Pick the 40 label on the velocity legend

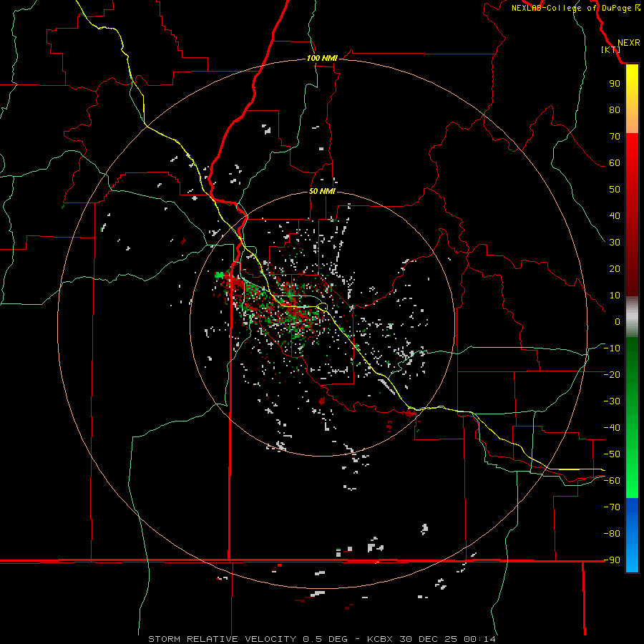615,216
